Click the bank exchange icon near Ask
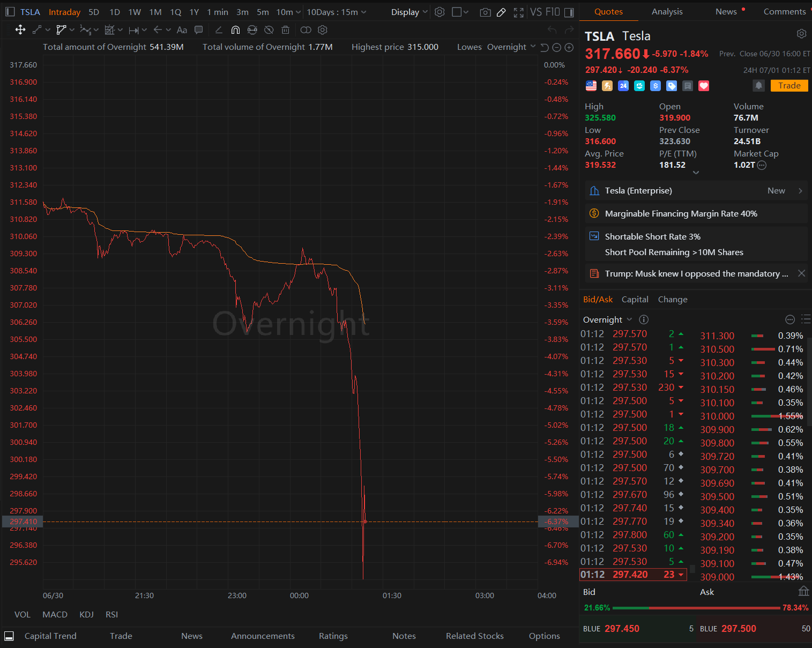 pyautogui.click(x=803, y=591)
